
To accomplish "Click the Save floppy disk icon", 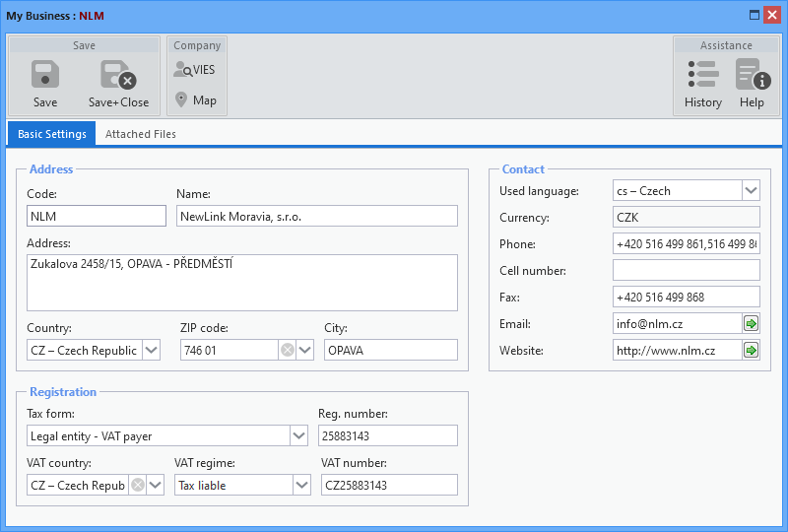I will pos(45,75).
